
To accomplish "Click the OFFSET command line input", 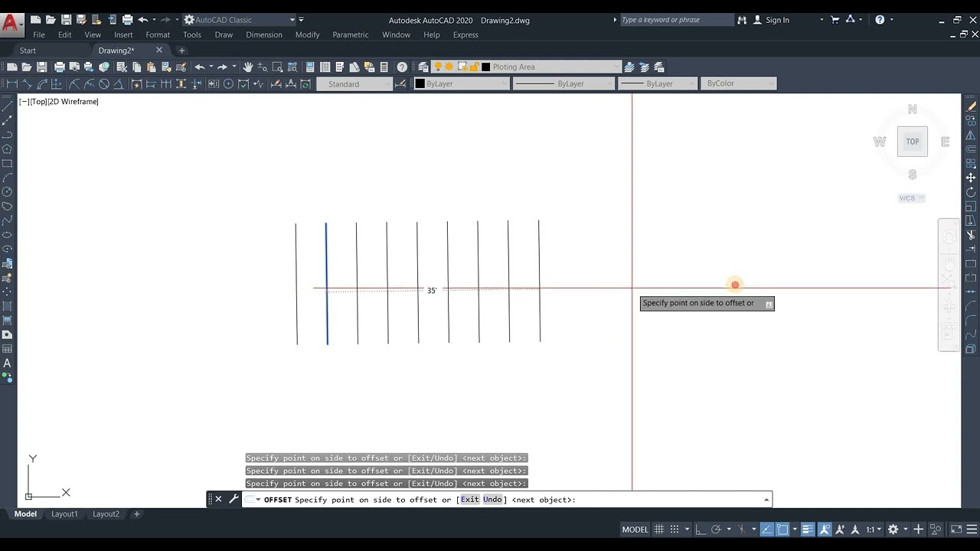I will [507, 500].
